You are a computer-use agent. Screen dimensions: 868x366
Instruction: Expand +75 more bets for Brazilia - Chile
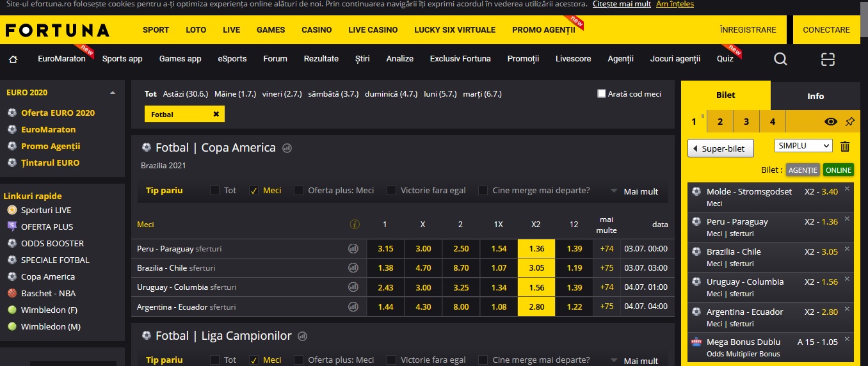pyautogui.click(x=607, y=267)
